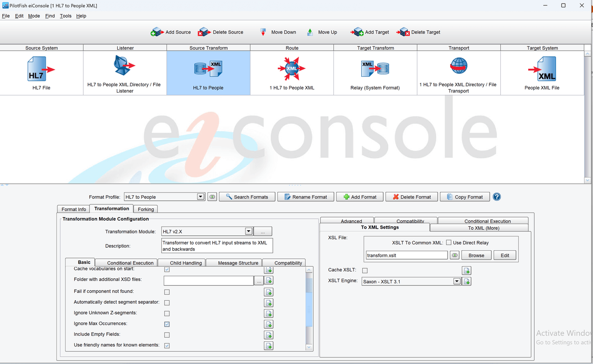Click the Add Source toolbar icon
This screenshot has width=593, height=364.
tap(157, 32)
